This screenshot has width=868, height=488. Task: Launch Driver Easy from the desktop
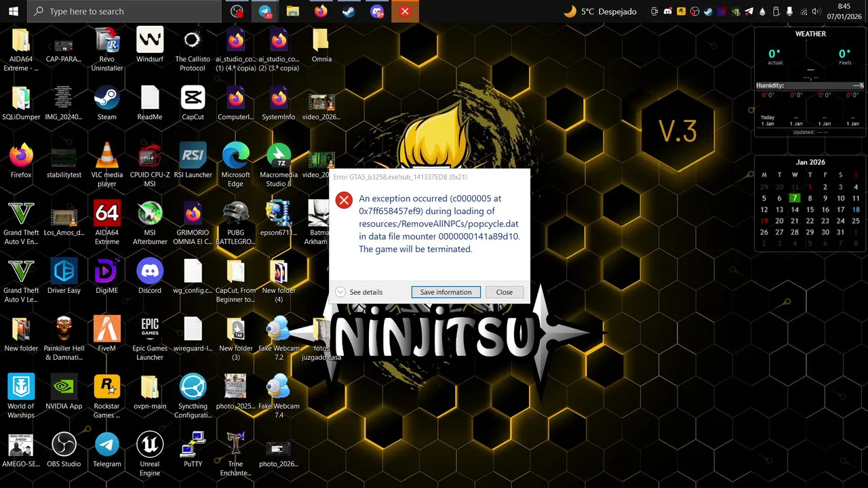click(64, 277)
